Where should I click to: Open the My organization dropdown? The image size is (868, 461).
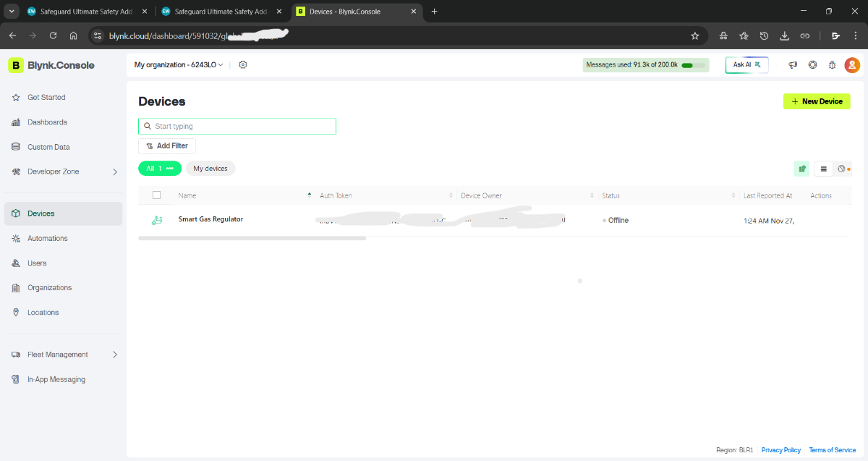(179, 65)
